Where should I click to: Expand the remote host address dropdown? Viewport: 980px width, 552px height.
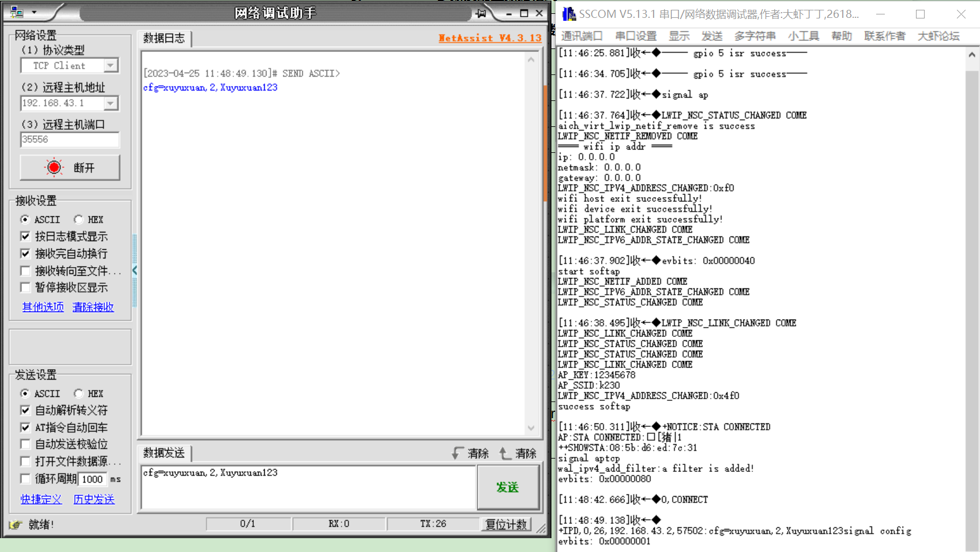click(x=110, y=103)
